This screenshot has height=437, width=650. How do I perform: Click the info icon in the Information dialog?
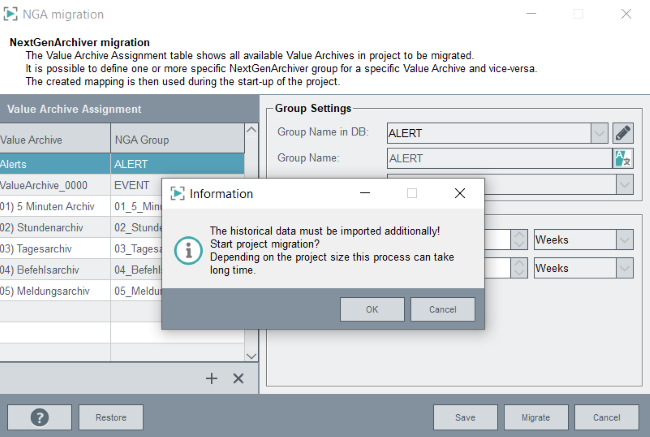[x=188, y=250]
